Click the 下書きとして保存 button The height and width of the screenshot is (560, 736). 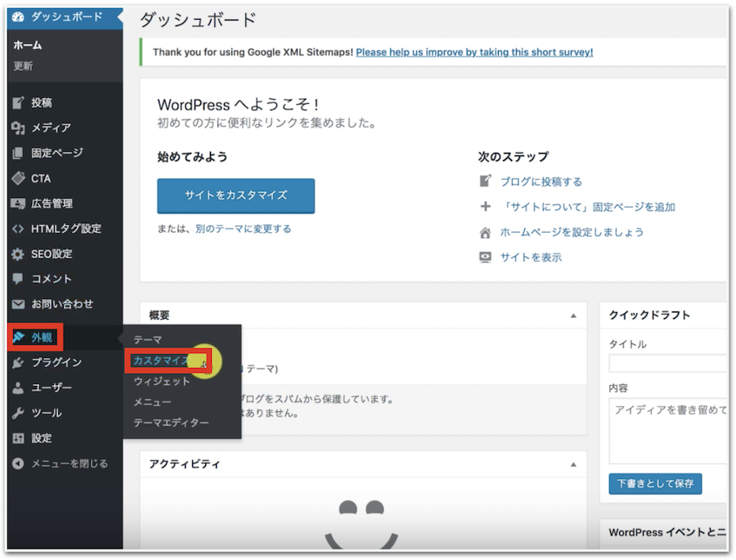[655, 483]
